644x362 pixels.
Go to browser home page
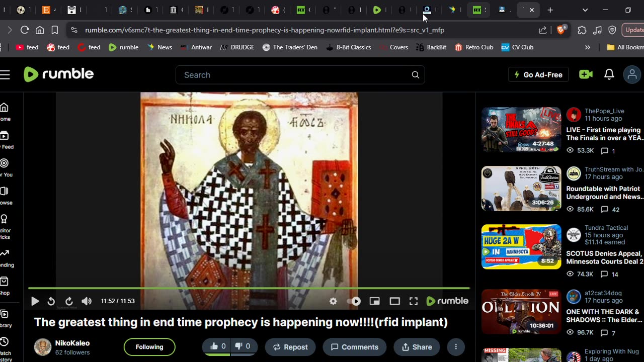coord(40,30)
